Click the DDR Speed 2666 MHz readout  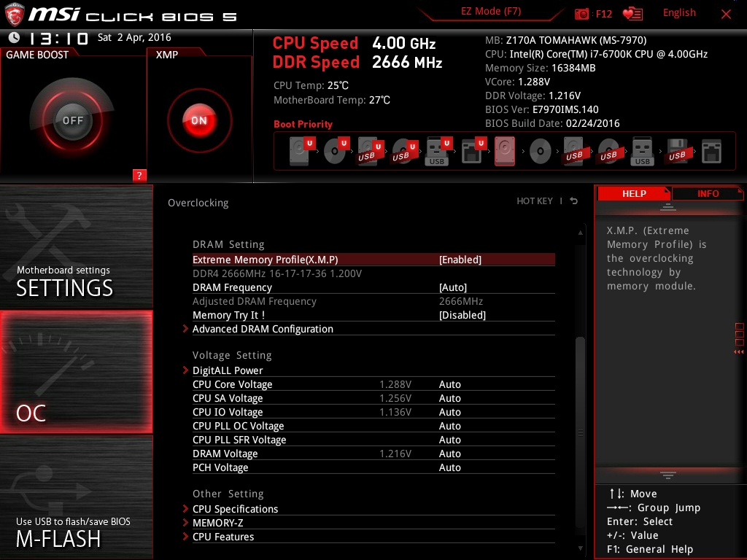click(x=357, y=63)
